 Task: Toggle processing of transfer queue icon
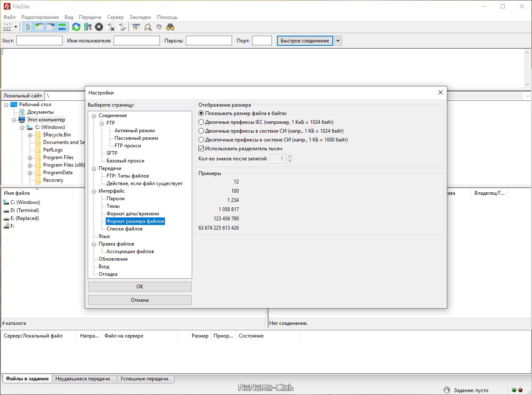(87, 27)
